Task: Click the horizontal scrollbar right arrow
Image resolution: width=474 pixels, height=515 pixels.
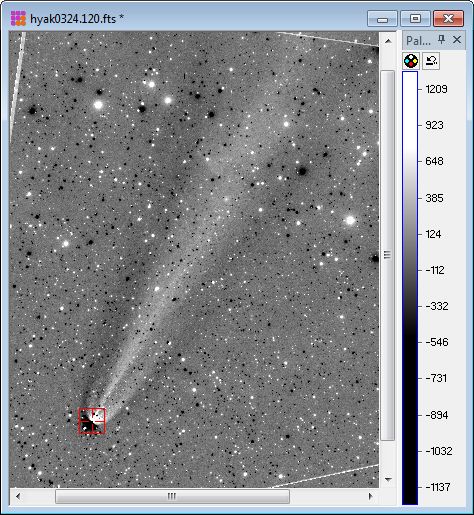Action: pyautogui.click(x=371, y=496)
